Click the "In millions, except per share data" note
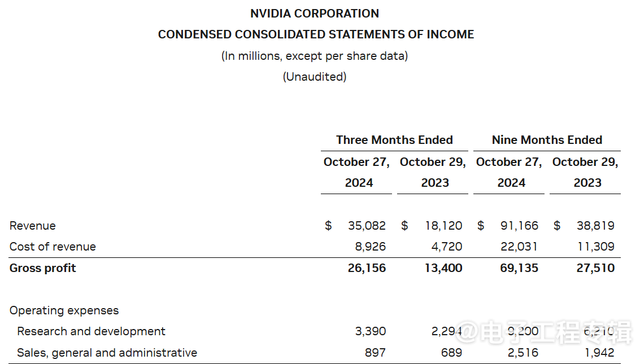 (x=315, y=56)
